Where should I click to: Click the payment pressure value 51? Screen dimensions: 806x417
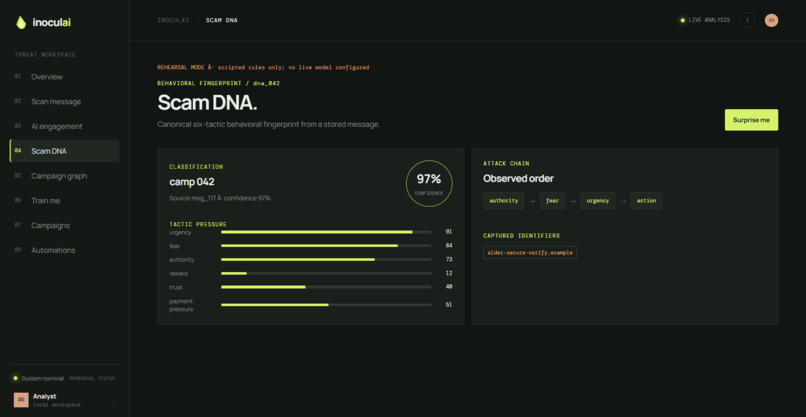click(449, 305)
